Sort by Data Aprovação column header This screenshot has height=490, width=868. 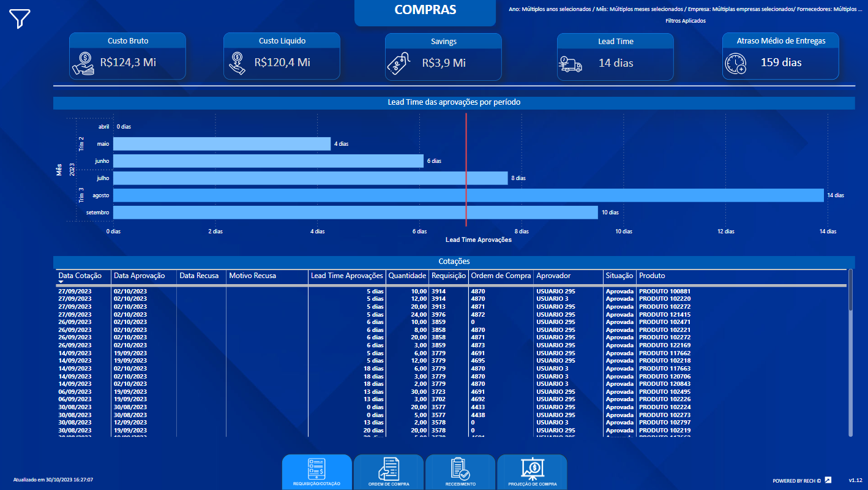point(140,276)
